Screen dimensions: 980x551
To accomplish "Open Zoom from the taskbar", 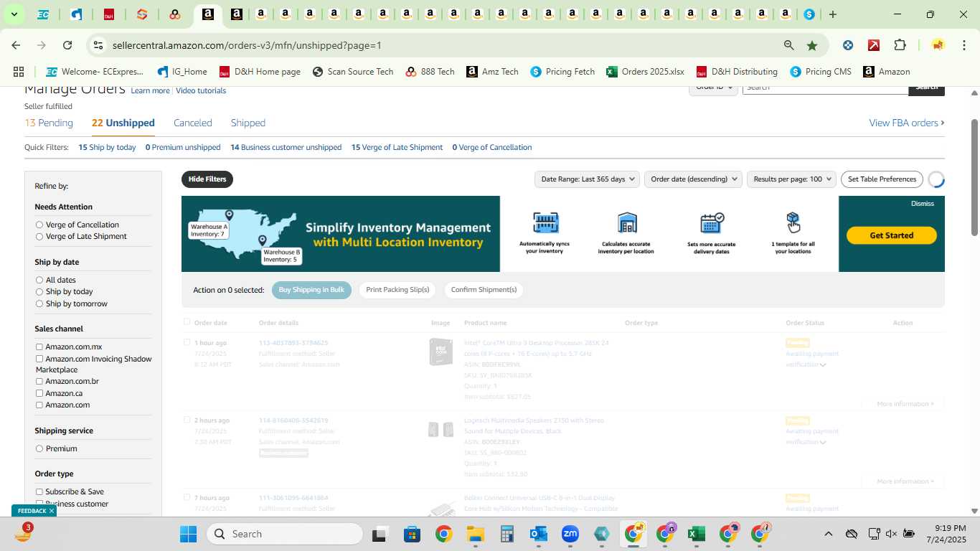I will click(x=570, y=534).
